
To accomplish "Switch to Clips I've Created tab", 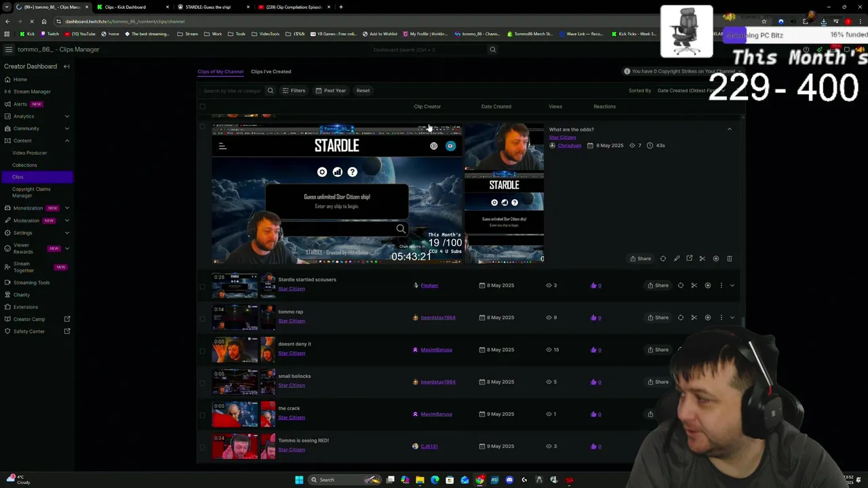I will (x=271, y=71).
